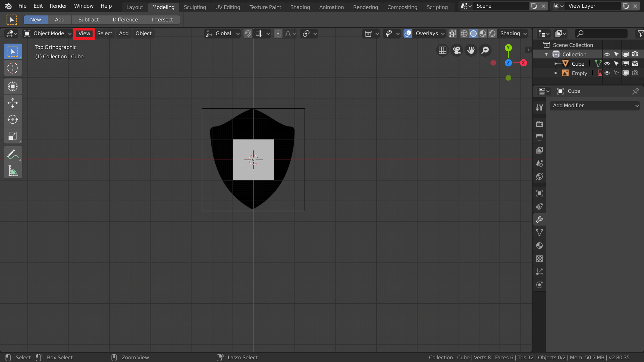644x362 pixels.
Task: Click the Scene name field
Action: (x=501, y=6)
